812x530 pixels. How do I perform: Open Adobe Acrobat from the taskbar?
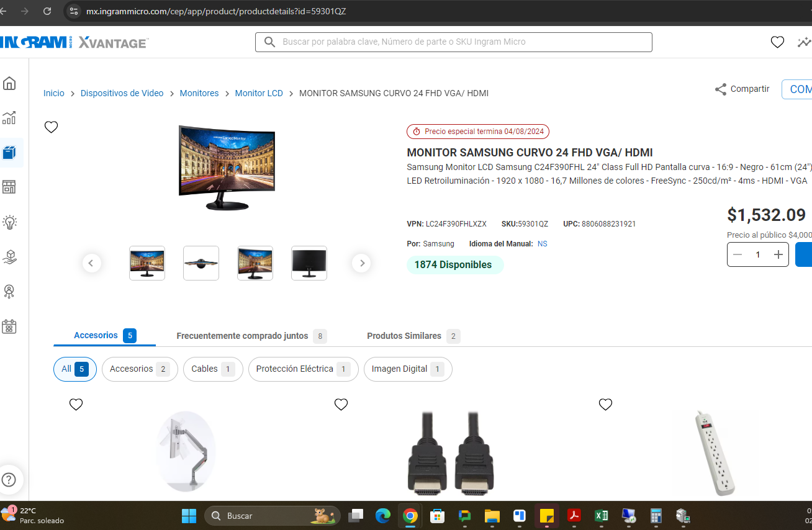[574, 516]
